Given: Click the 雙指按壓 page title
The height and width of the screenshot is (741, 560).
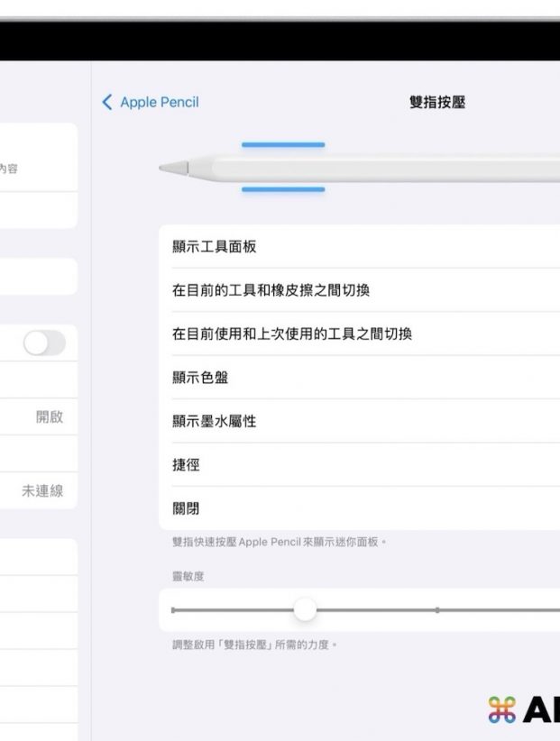Looking at the screenshot, I should tap(436, 103).
